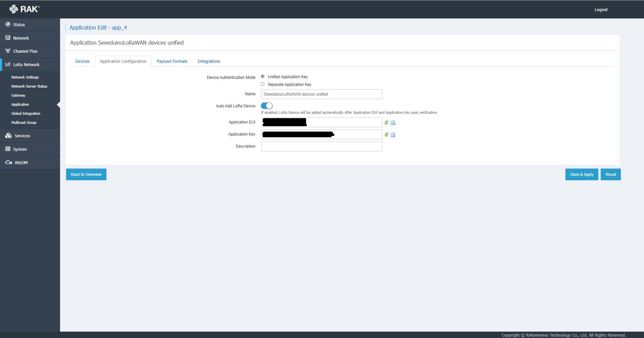Click the Channel Plan antenna icon
The image size is (644, 338).
[x=8, y=51]
